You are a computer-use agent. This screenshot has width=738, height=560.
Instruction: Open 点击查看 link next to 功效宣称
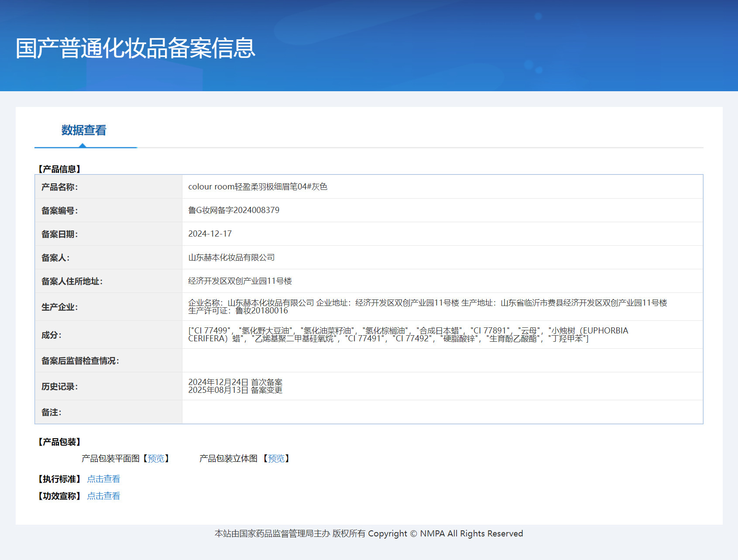click(103, 496)
